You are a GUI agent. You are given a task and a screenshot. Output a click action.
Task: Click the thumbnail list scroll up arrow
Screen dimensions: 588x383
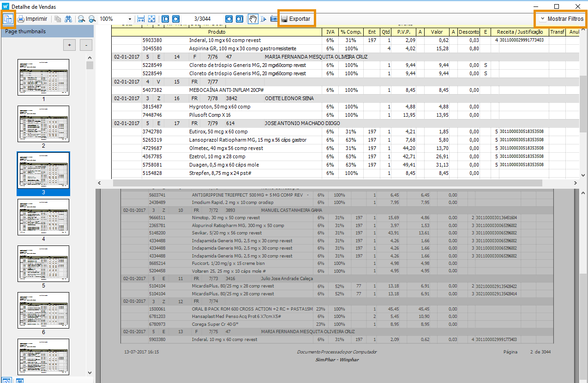[x=90, y=58]
